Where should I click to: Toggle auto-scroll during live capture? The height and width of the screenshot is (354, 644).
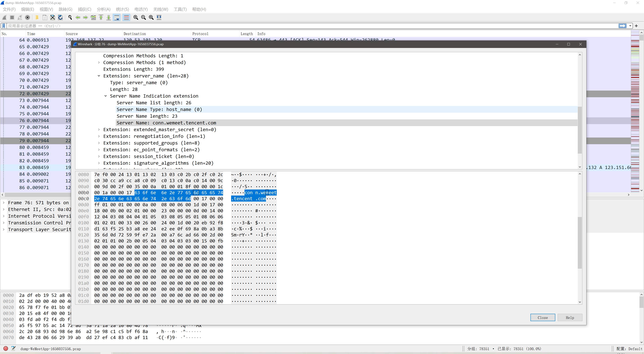(x=117, y=17)
